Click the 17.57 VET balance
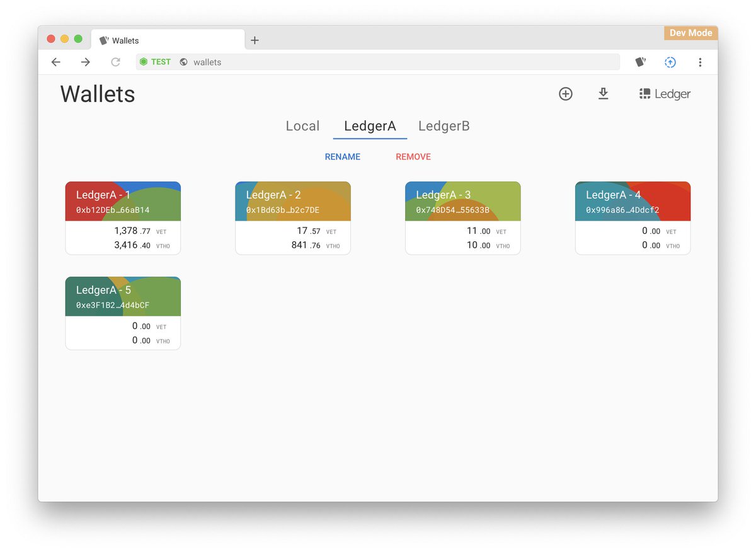 tap(317, 231)
